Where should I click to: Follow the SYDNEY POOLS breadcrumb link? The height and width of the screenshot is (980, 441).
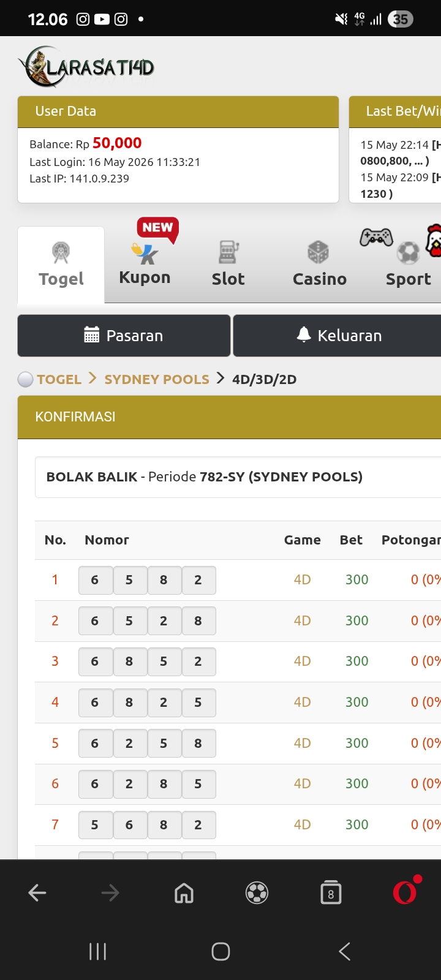[x=157, y=379]
